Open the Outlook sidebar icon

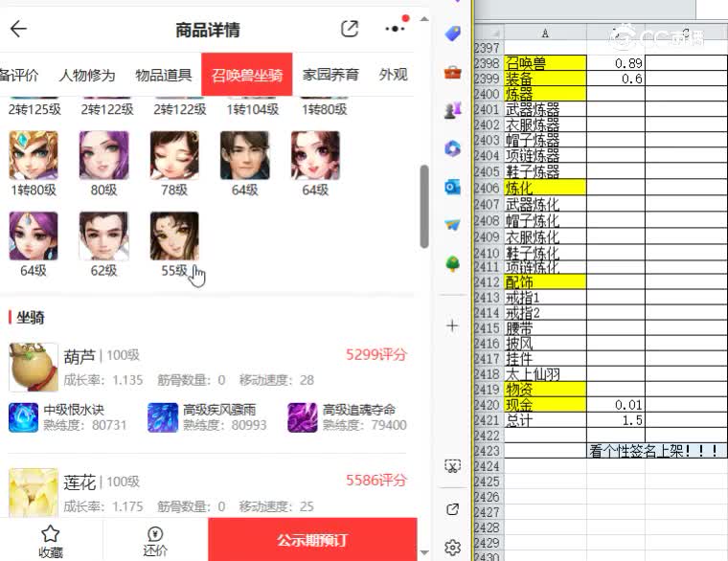coord(453,187)
